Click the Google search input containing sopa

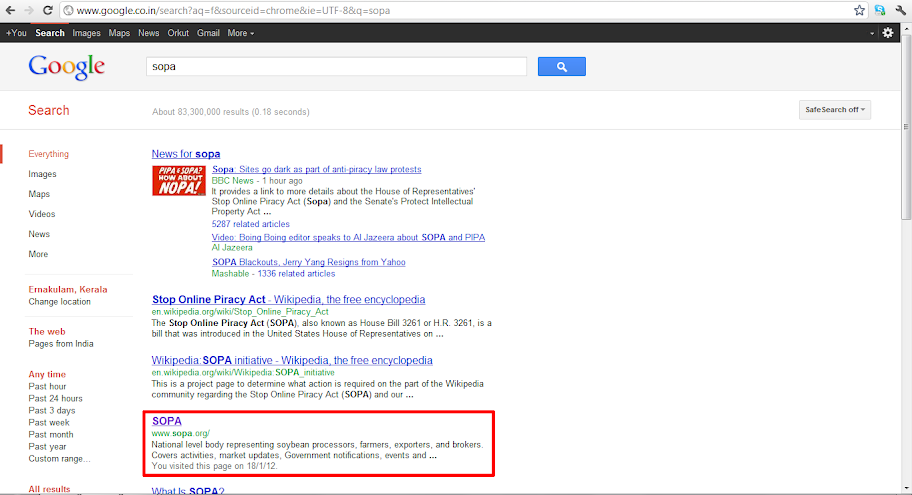click(336, 66)
